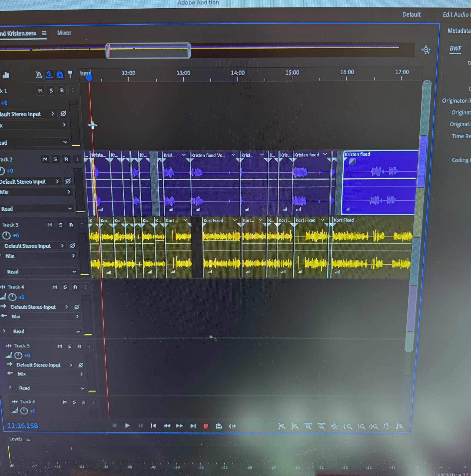
Task: Click the Loop Playback icon
Action: [x=219, y=426]
